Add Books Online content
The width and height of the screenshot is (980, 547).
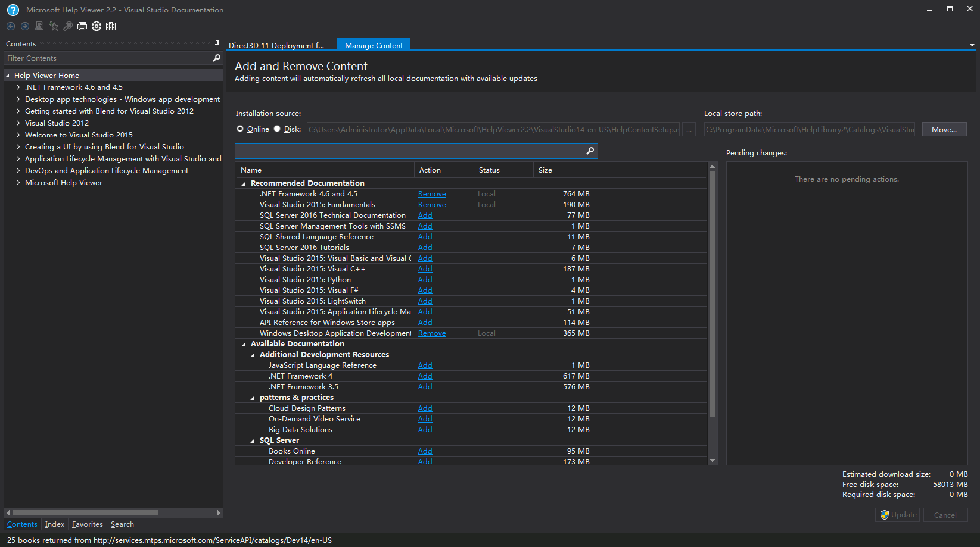(425, 451)
